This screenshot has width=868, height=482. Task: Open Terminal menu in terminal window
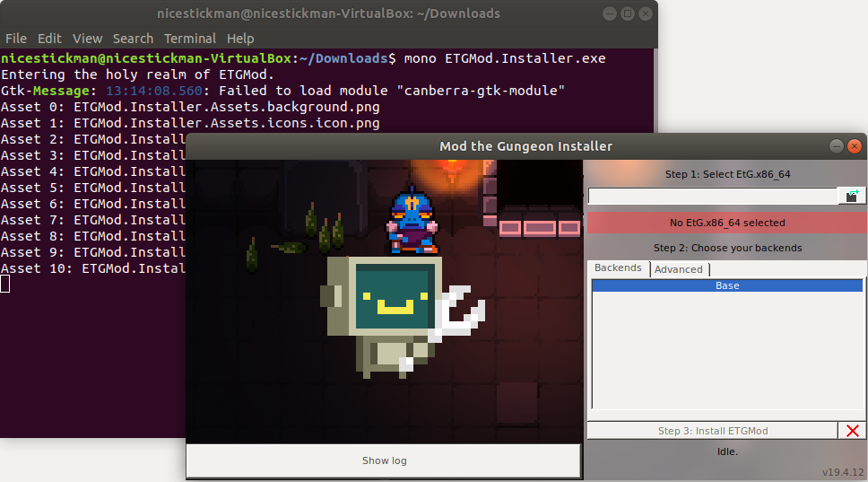(x=190, y=39)
